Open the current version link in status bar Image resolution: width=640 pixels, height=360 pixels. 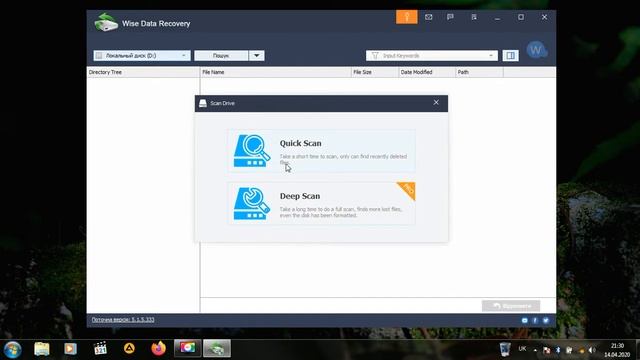[123, 320]
